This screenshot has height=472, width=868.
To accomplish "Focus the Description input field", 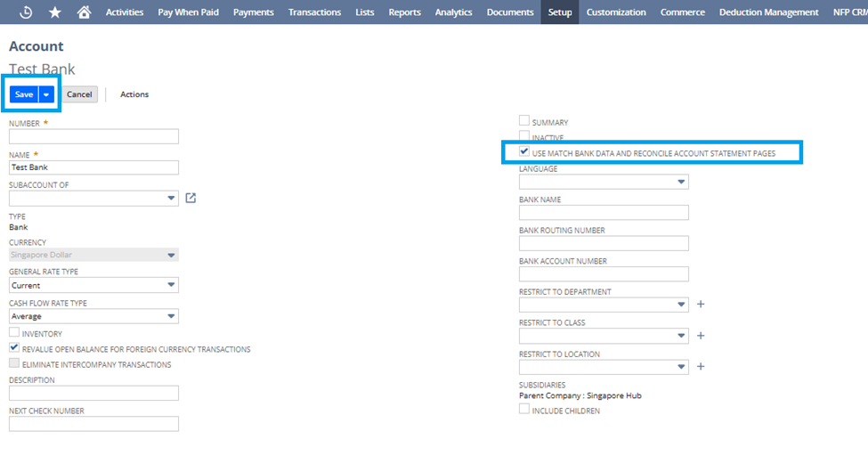I will pyautogui.click(x=93, y=393).
